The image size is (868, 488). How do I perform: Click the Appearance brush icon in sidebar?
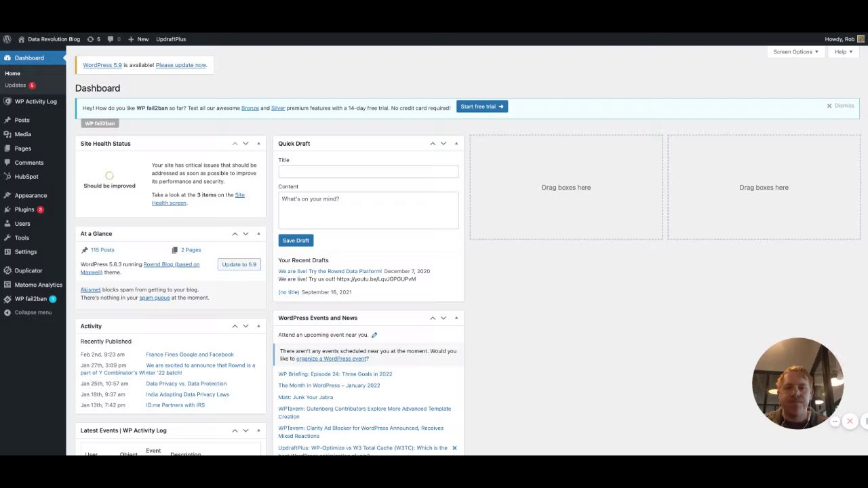7,195
